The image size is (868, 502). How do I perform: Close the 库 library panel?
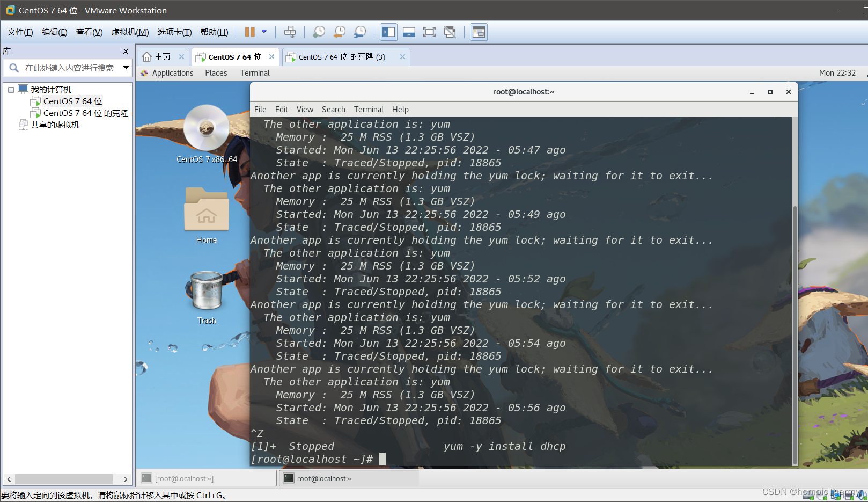[x=126, y=52]
